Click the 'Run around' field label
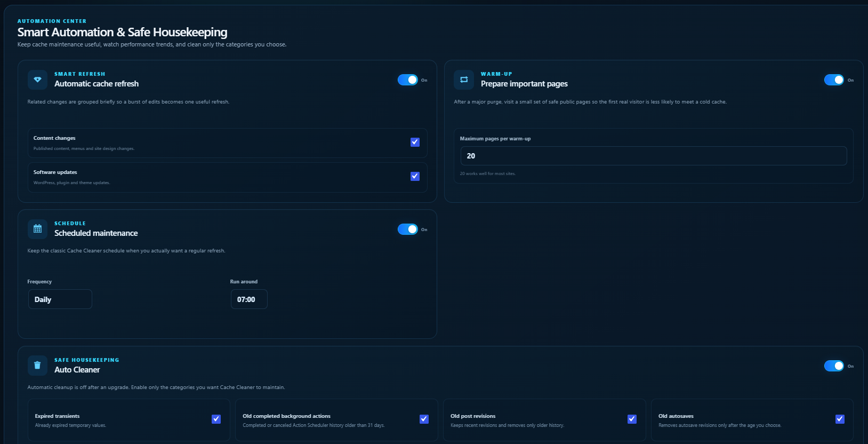This screenshot has height=444, width=868. click(x=244, y=282)
